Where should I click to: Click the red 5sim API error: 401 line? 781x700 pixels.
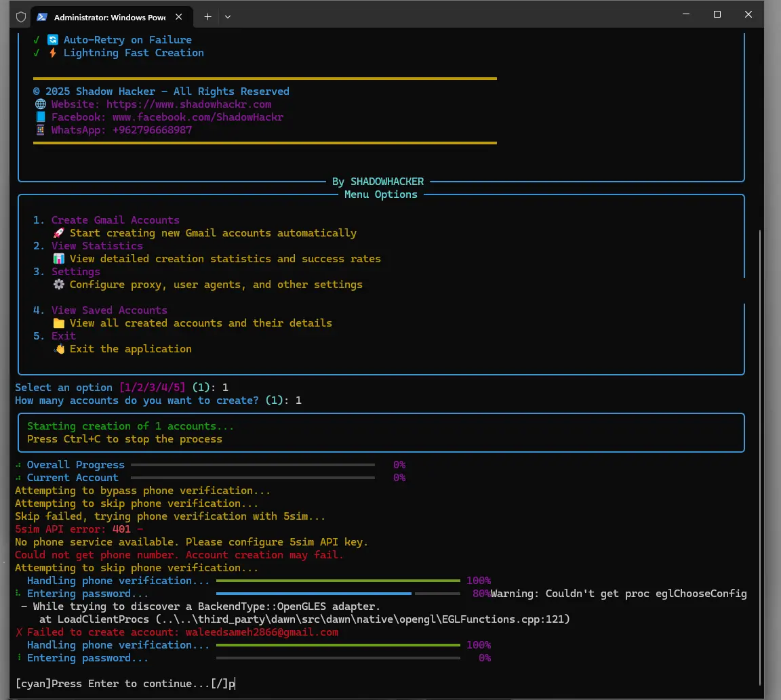tap(79, 529)
